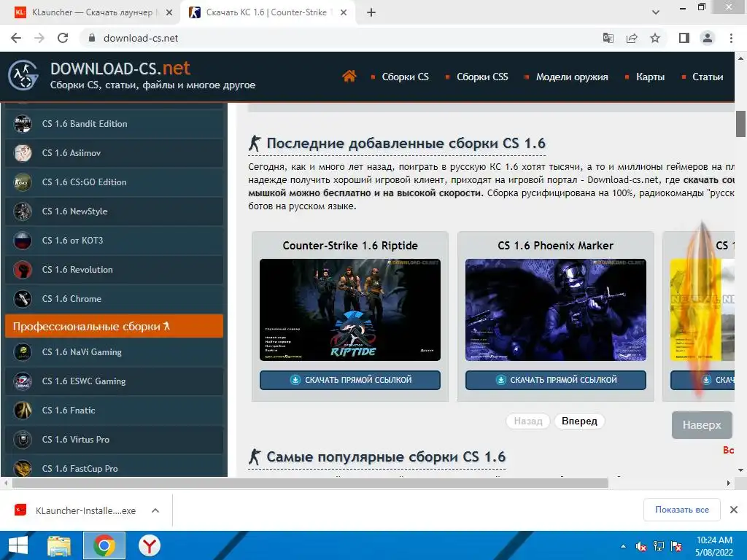Click the Yandex browser taskbar icon
Screen dimensions: 747x560
tap(149, 545)
